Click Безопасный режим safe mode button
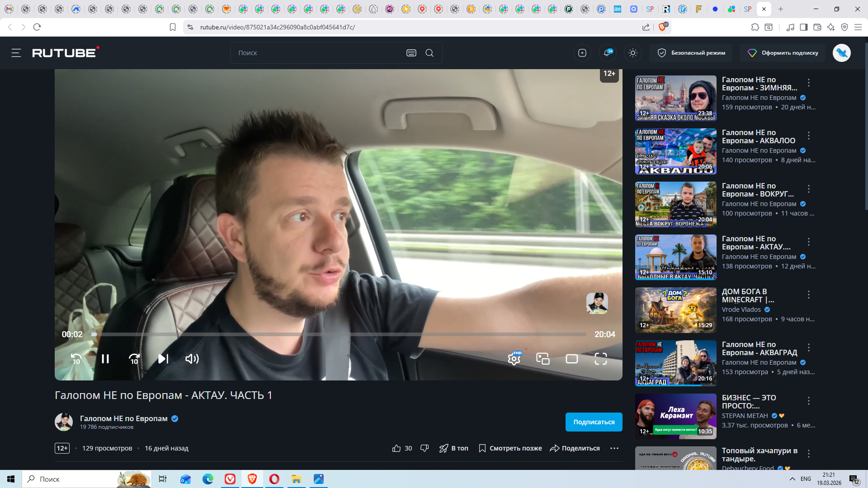This screenshot has width=868, height=488. coord(691,53)
